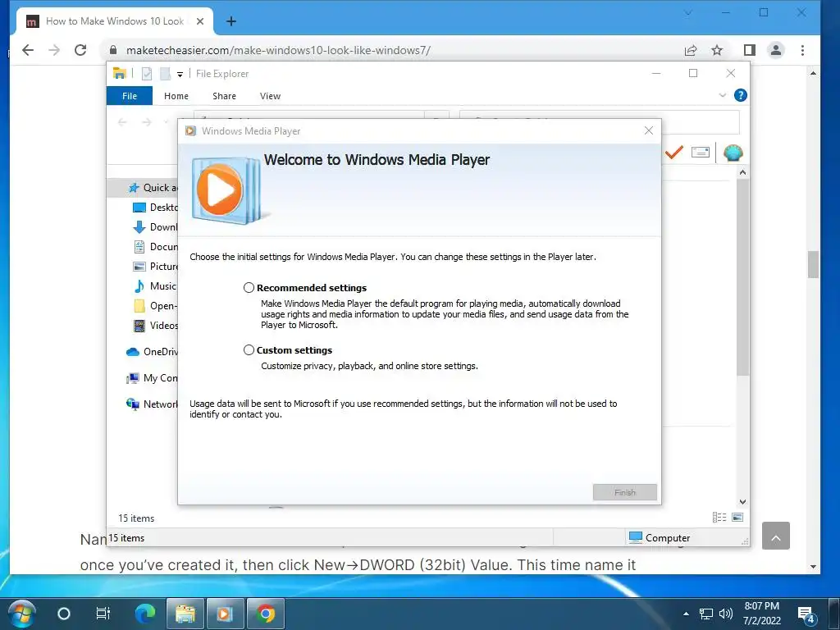Click the card-shaped toolbar icon beside the checkmark
840x630 pixels.
pyautogui.click(x=701, y=153)
